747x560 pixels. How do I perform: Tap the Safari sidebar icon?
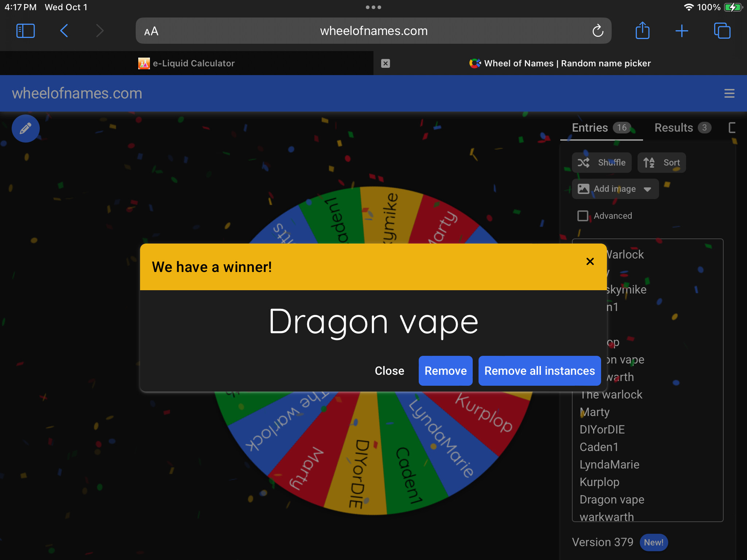pyautogui.click(x=26, y=31)
